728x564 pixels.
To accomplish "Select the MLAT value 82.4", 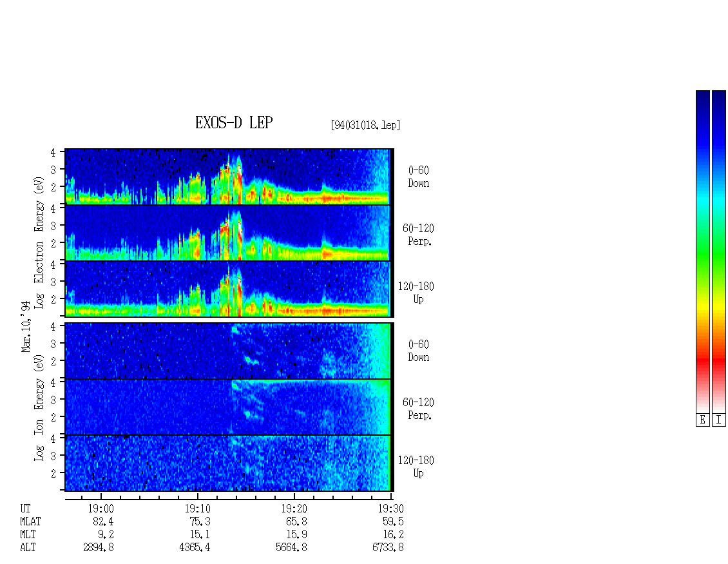I will point(104,521).
